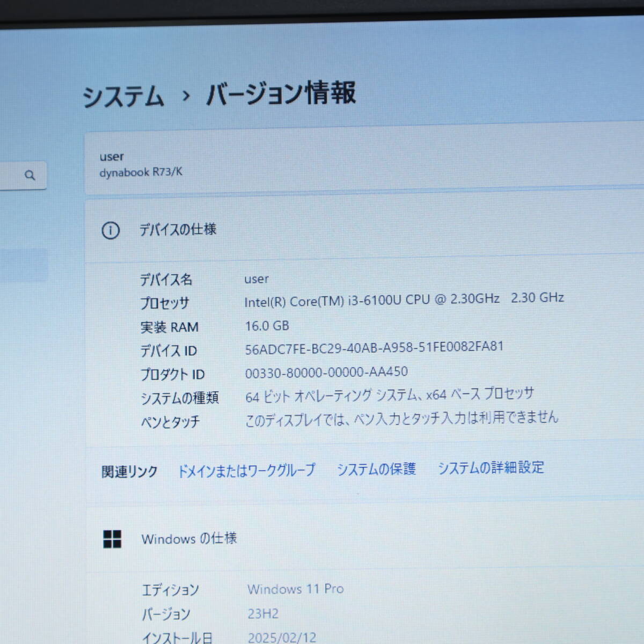
Task: Select product ID 00330-80000-00000-AA450
Action: point(326,372)
